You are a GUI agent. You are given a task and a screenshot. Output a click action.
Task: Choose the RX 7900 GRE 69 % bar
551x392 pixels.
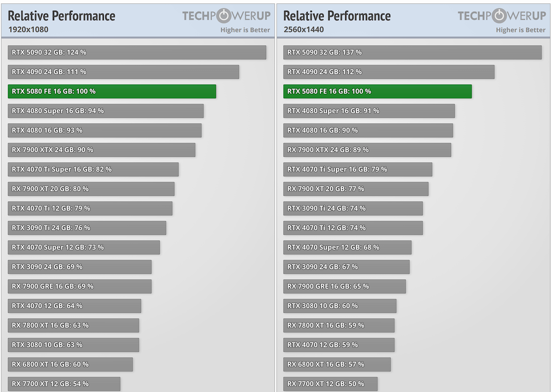point(79,286)
